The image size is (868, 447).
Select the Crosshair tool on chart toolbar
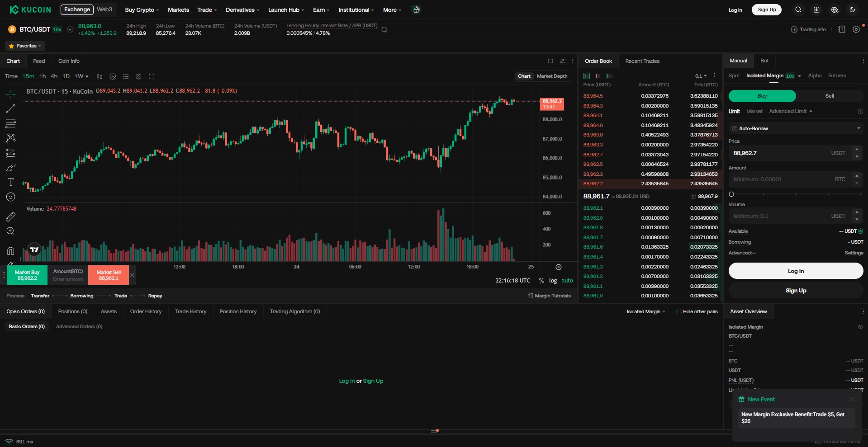click(10, 94)
